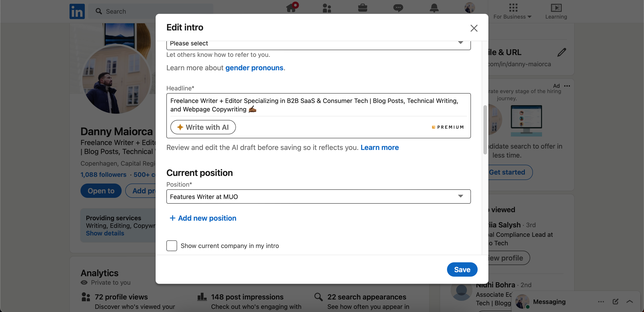Click Add new position link
Viewport: 644px width, 312px height.
pos(203,218)
